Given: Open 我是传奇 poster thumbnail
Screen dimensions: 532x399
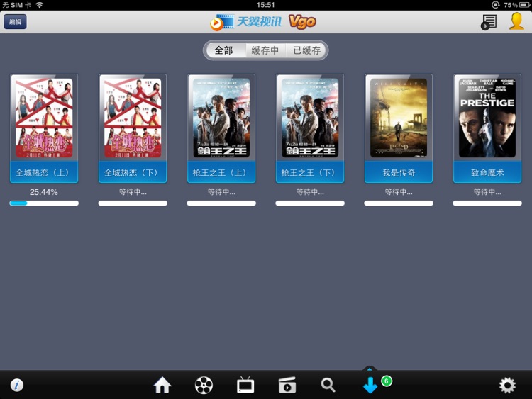Looking at the screenshot, I should pyautogui.click(x=399, y=118).
